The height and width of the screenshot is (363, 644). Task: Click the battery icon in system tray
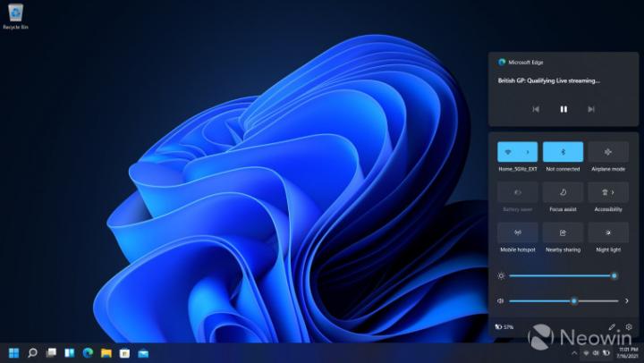coord(606,353)
